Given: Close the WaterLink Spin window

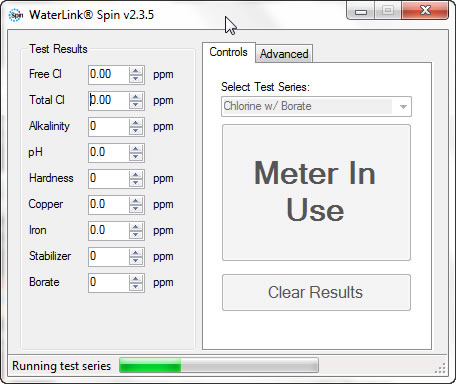Looking at the screenshot, I should pos(425,10).
